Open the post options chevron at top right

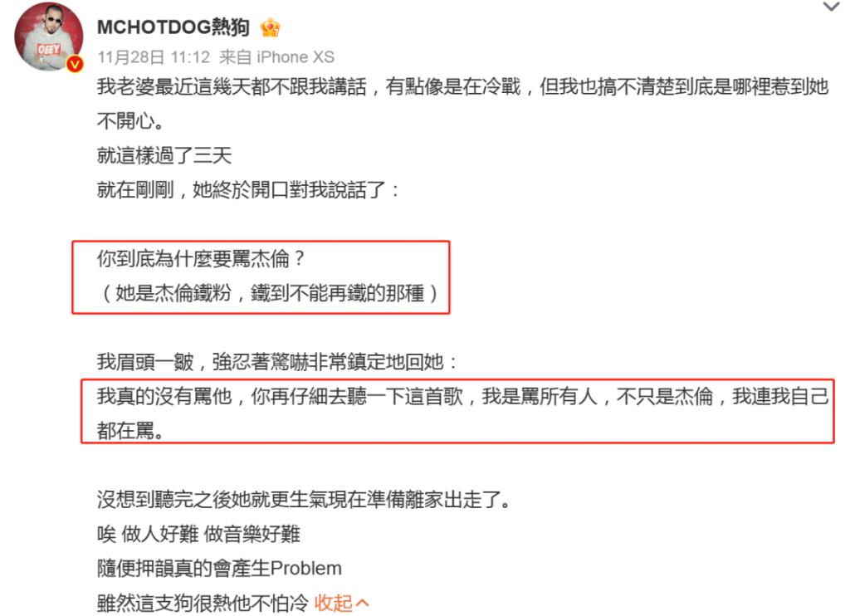tap(831, 7)
